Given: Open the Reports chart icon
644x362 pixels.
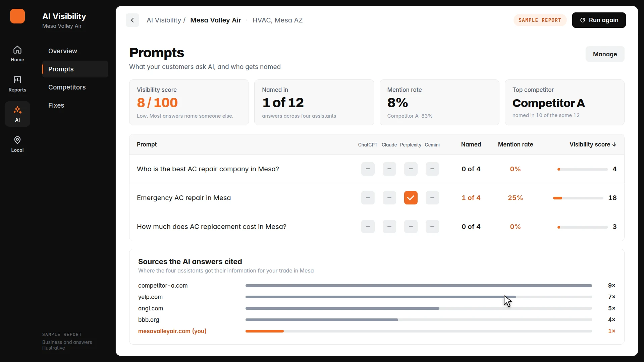Looking at the screenshot, I should click(17, 80).
